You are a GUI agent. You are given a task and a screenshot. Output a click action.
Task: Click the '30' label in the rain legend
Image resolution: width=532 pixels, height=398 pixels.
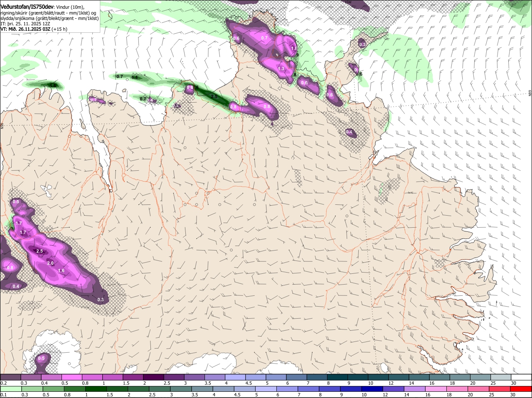(x=512, y=394)
